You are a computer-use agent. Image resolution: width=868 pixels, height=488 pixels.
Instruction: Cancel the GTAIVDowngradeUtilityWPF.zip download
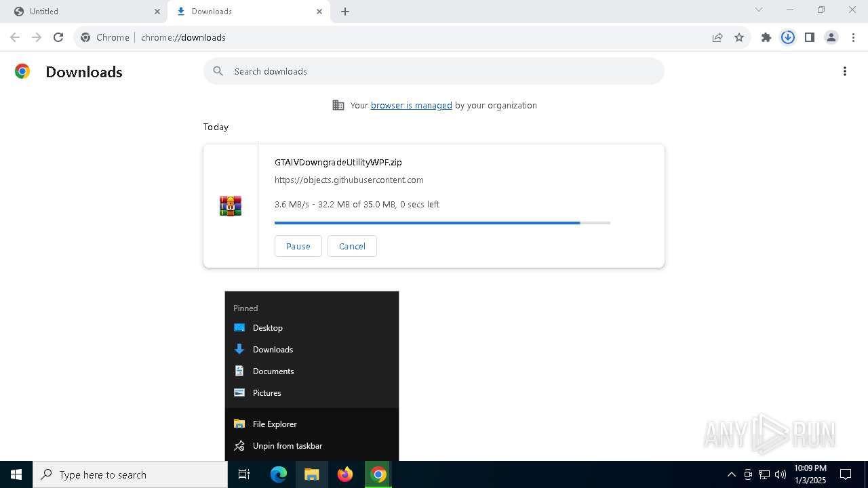tap(352, 246)
